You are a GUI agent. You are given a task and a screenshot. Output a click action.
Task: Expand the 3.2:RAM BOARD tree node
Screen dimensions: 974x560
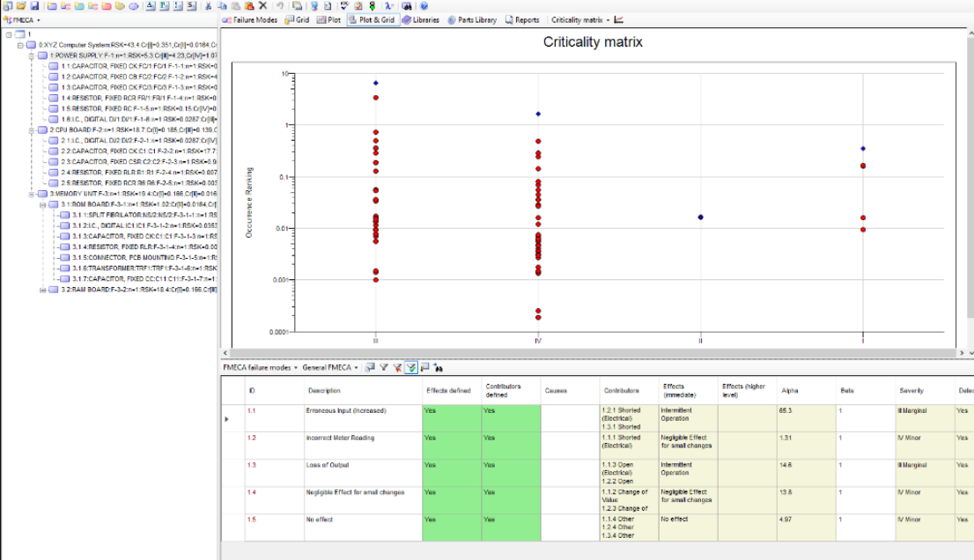pos(43,290)
